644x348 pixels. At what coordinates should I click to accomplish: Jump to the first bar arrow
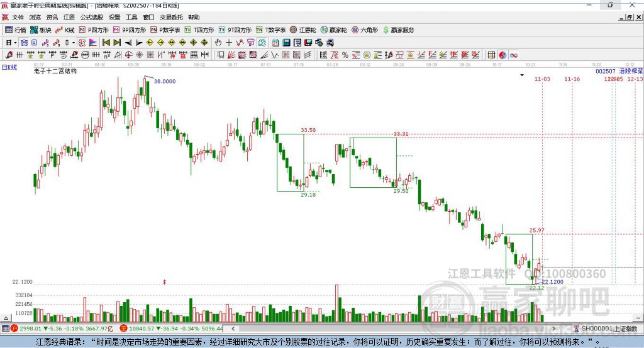tap(106, 43)
